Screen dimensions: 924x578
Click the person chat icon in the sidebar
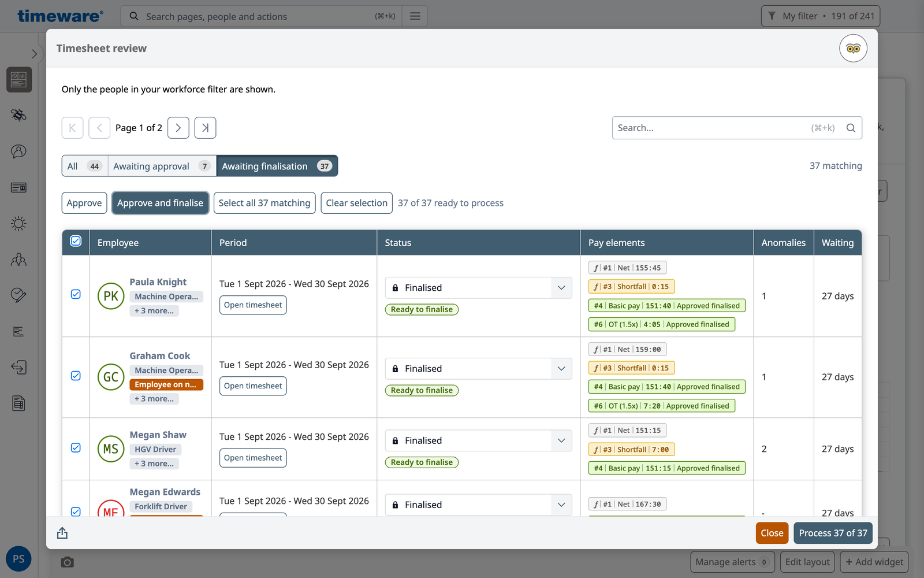[18, 151]
